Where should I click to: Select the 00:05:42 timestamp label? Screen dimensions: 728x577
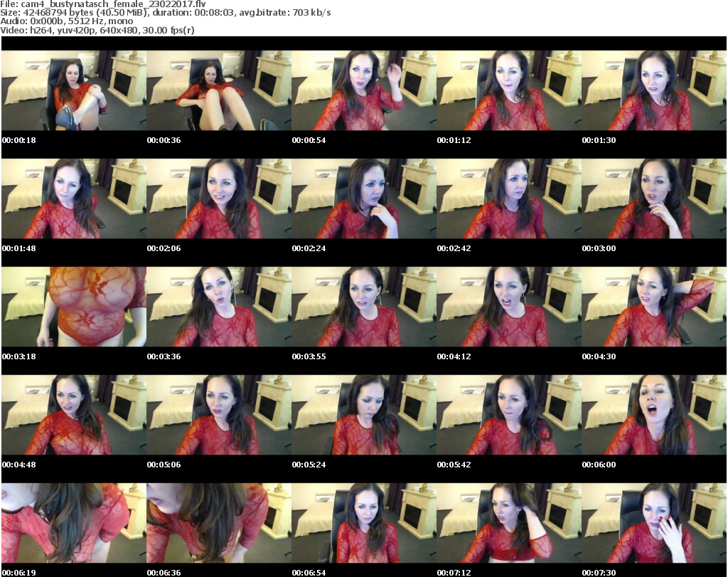[x=454, y=465]
